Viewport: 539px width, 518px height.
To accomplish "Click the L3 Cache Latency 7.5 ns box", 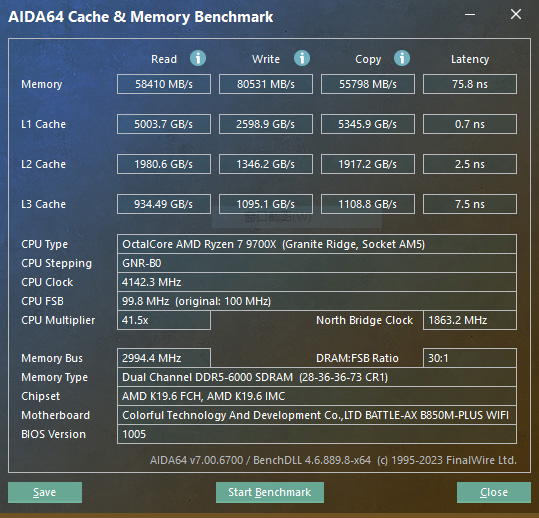I will pyautogui.click(x=470, y=204).
